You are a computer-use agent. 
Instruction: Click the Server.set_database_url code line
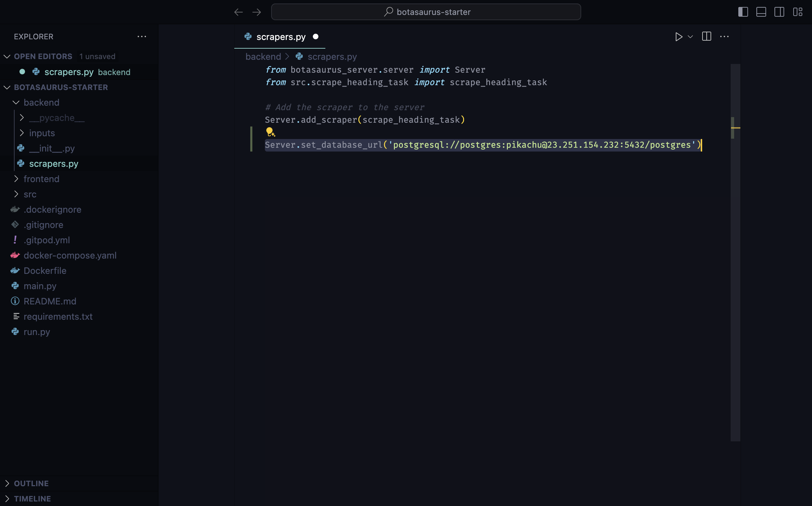[483, 145]
